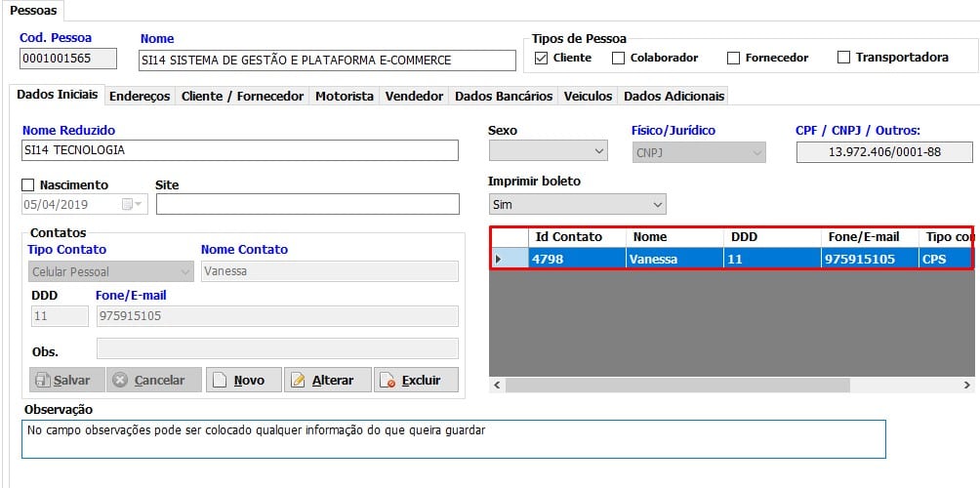980x488 pixels.
Task: Click the Nome Reduzido field
Action: click(x=240, y=150)
